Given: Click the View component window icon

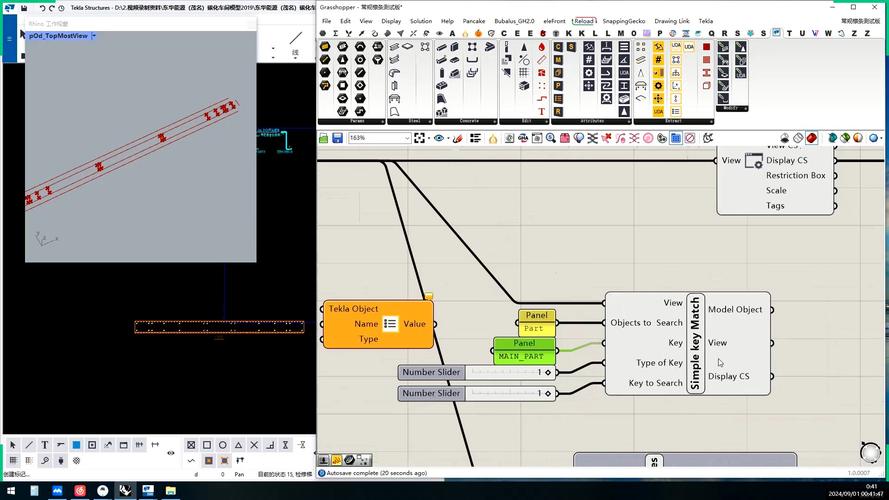Looking at the screenshot, I should coord(754,160).
